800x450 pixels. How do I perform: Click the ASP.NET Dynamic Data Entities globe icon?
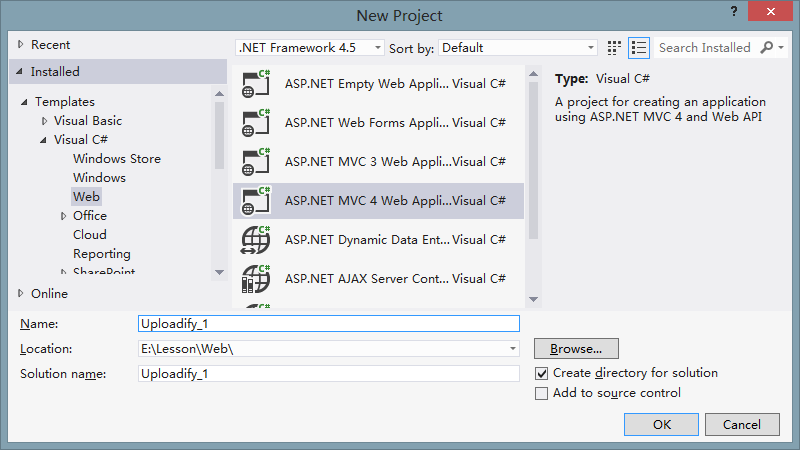coord(256,240)
